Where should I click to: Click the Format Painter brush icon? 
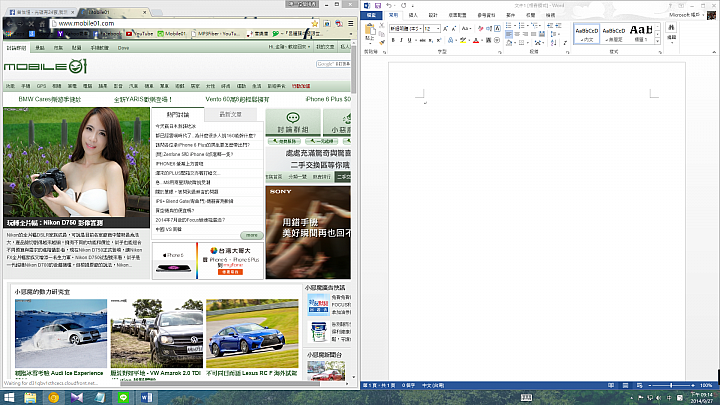point(382,42)
